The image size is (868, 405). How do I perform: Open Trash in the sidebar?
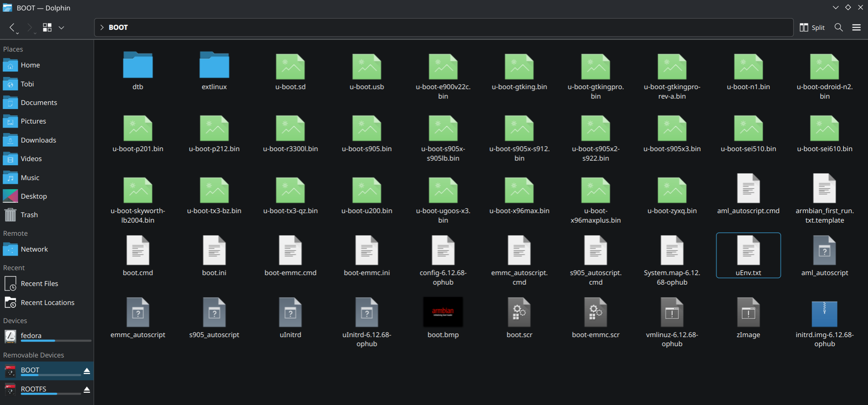pyautogui.click(x=29, y=214)
